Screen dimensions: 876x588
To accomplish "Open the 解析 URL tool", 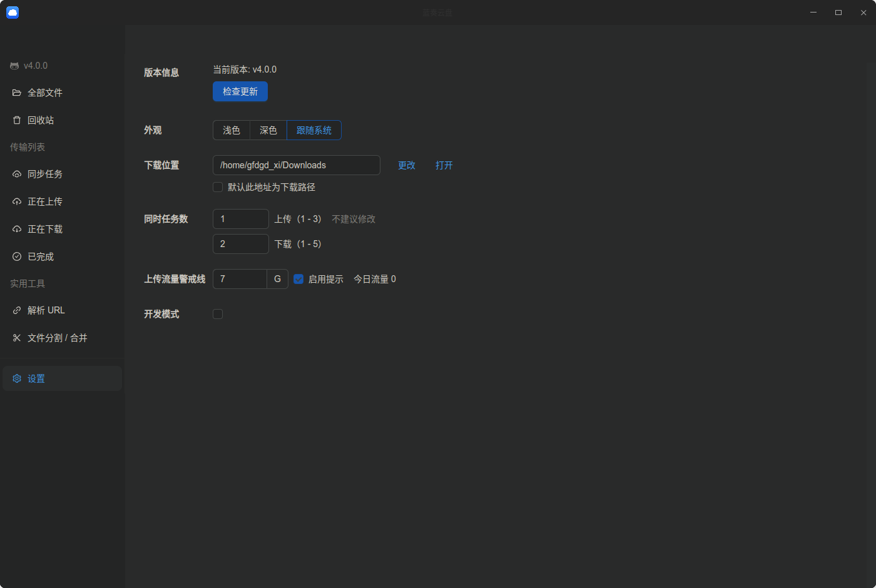I will pyautogui.click(x=63, y=310).
